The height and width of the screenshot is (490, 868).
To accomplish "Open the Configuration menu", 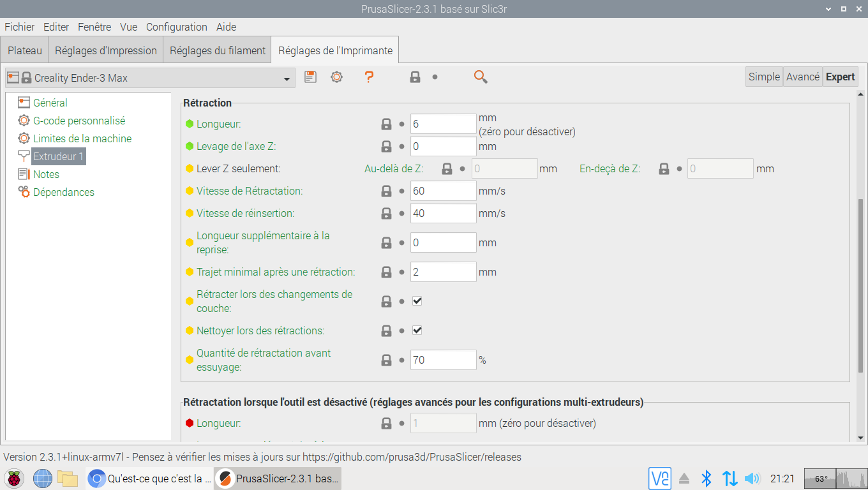I will coord(177,27).
